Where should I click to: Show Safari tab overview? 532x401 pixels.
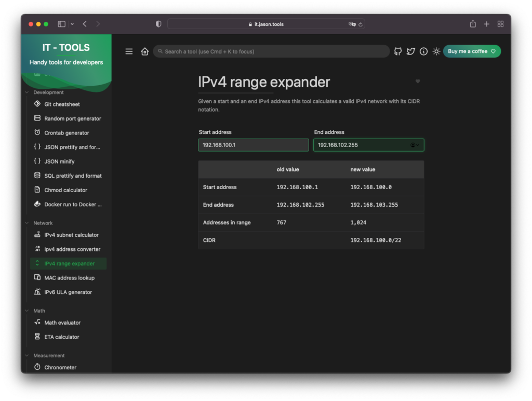tap(500, 24)
